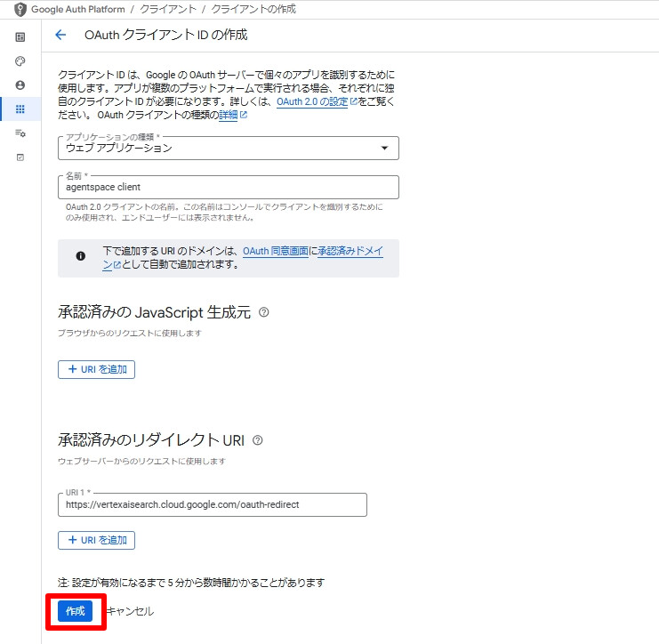Open the data access settings sidebar icon

tap(20, 133)
